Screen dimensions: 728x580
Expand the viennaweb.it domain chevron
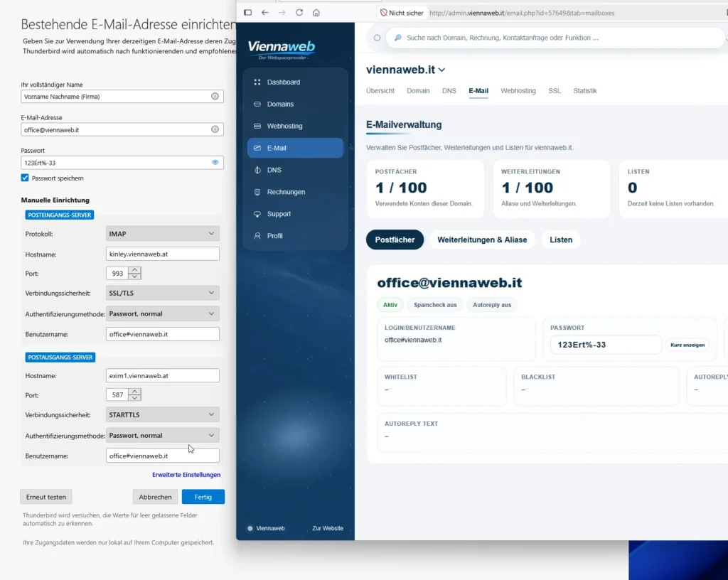point(441,70)
